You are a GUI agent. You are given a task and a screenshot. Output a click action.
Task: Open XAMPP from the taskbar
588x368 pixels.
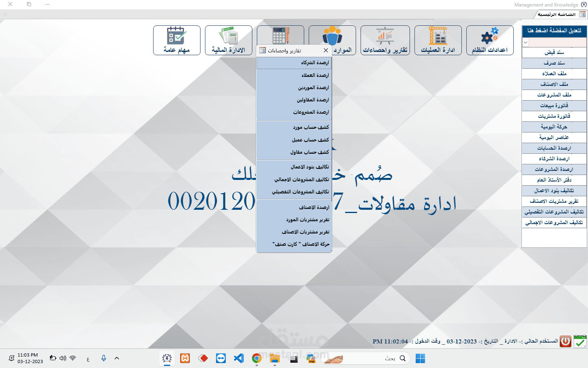[185, 359]
